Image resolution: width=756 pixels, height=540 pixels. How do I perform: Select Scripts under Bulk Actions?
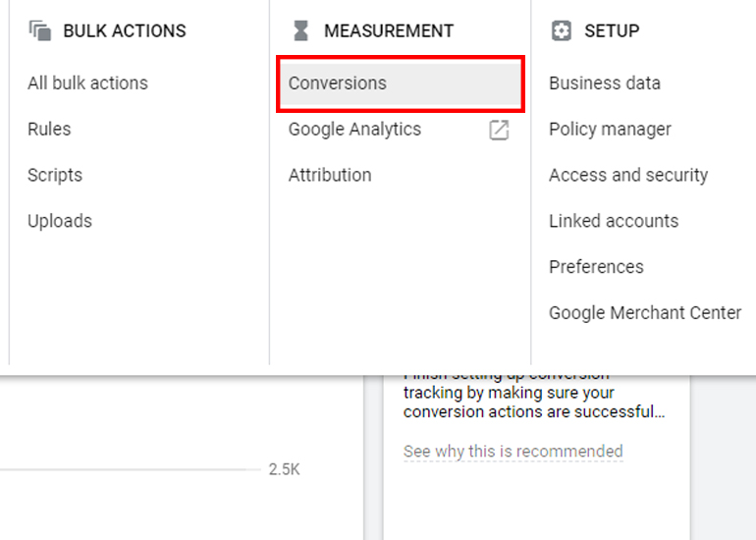[55, 175]
